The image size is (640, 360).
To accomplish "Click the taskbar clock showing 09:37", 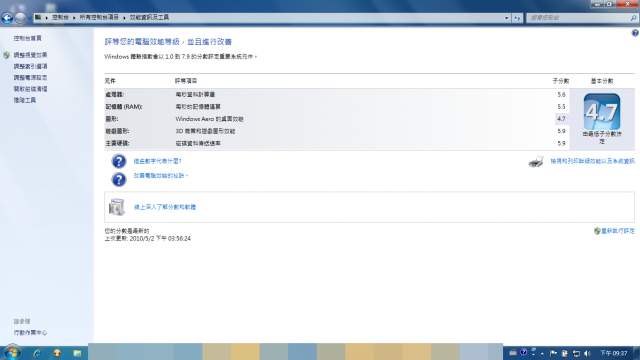I will 613,353.
